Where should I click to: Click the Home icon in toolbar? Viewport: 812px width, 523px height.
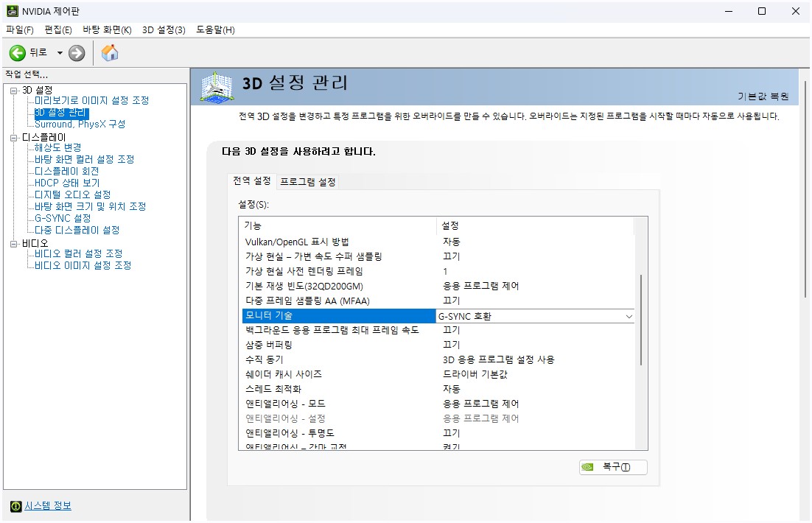110,53
